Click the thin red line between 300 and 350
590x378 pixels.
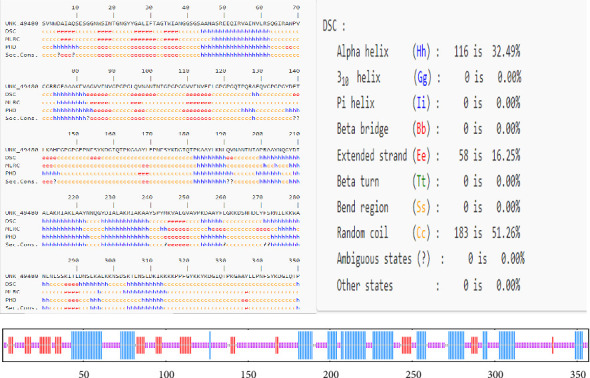click(x=552, y=345)
